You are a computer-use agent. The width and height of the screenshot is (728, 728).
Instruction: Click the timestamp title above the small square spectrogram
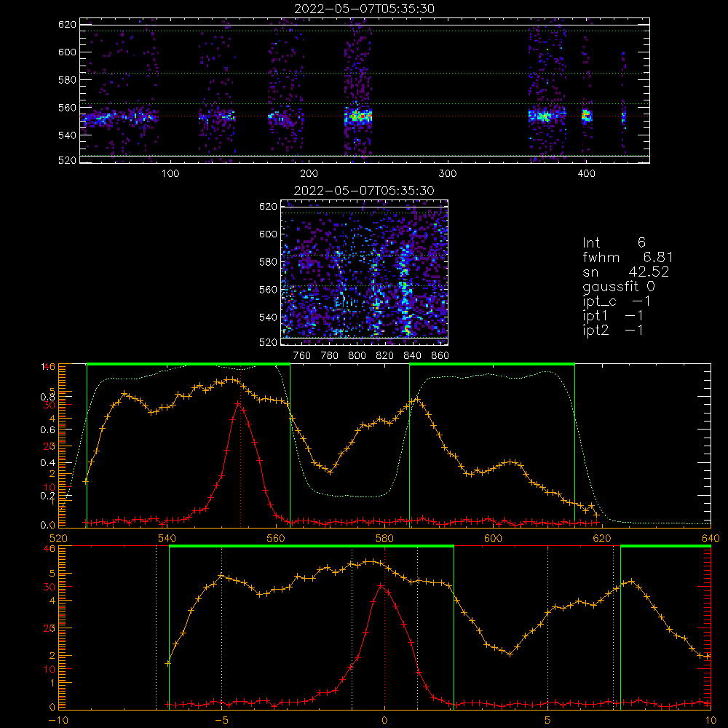(365, 191)
